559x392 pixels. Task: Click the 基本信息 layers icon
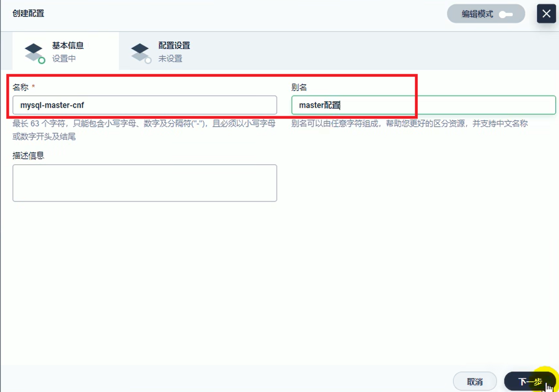tap(35, 53)
